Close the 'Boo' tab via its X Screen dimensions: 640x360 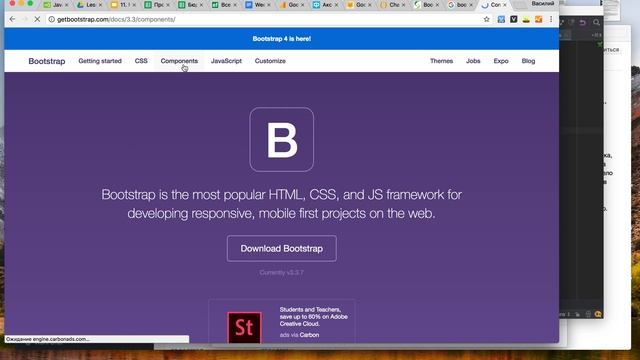click(x=437, y=5)
